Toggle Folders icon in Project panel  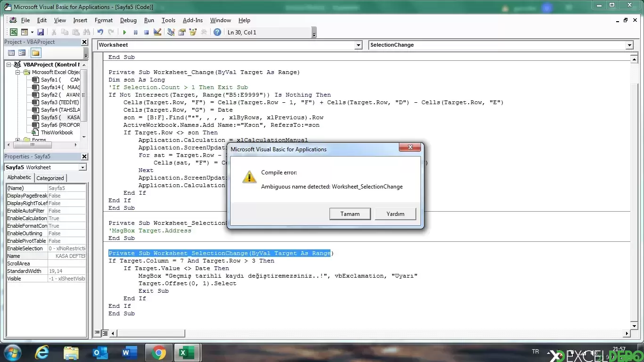point(36,53)
